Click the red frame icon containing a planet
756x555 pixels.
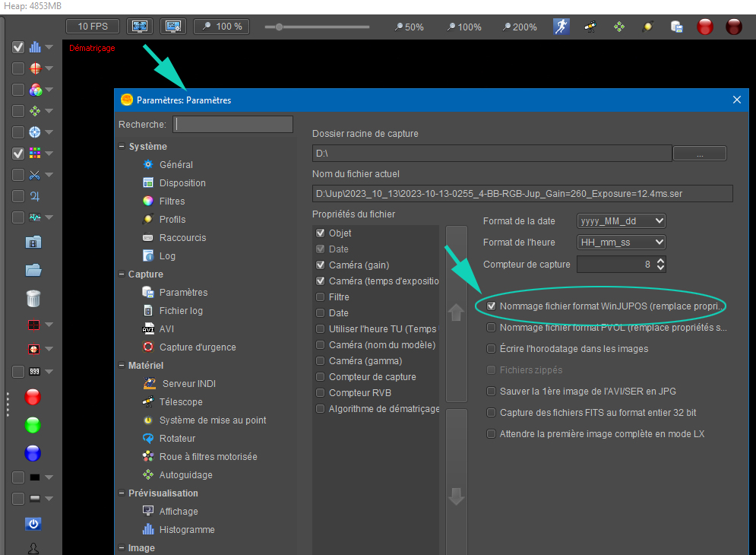point(33,349)
